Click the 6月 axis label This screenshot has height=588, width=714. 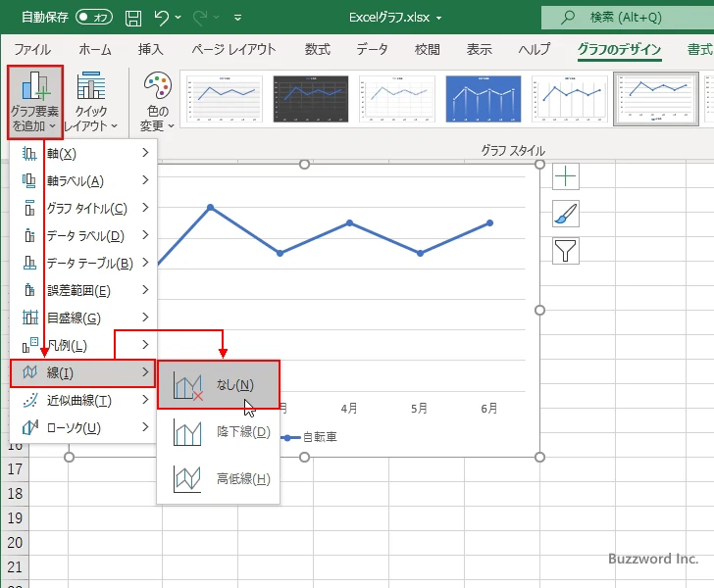tap(489, 409)
